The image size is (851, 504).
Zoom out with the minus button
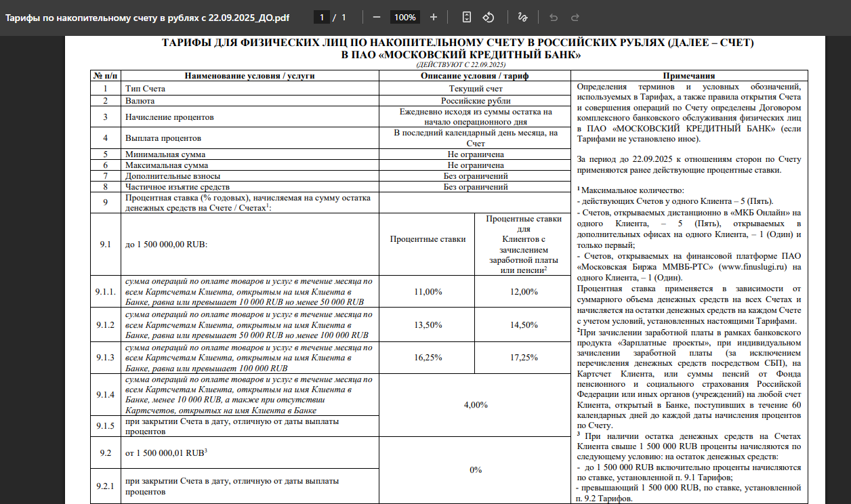tap(377, 17)
